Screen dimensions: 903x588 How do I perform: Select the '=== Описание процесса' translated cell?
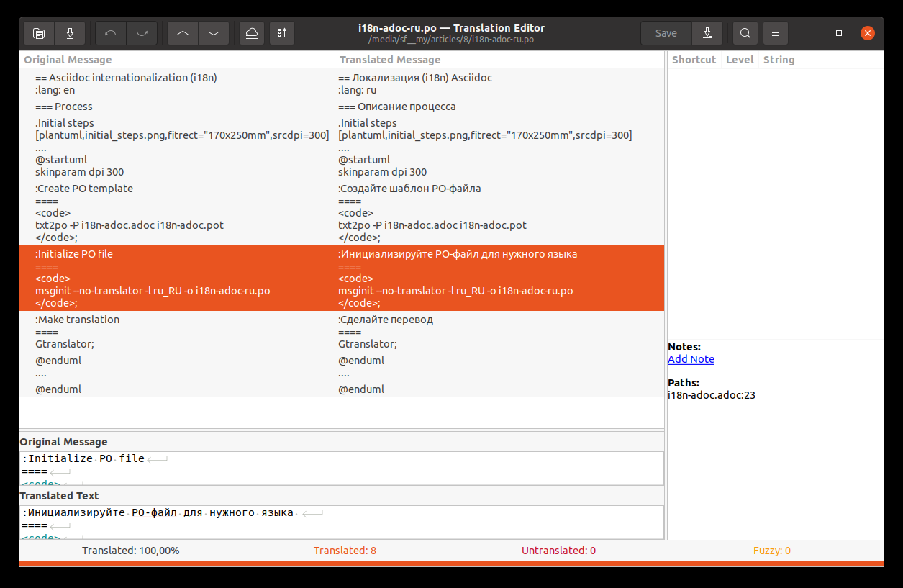pyautogui.click(x=499, y=107)
